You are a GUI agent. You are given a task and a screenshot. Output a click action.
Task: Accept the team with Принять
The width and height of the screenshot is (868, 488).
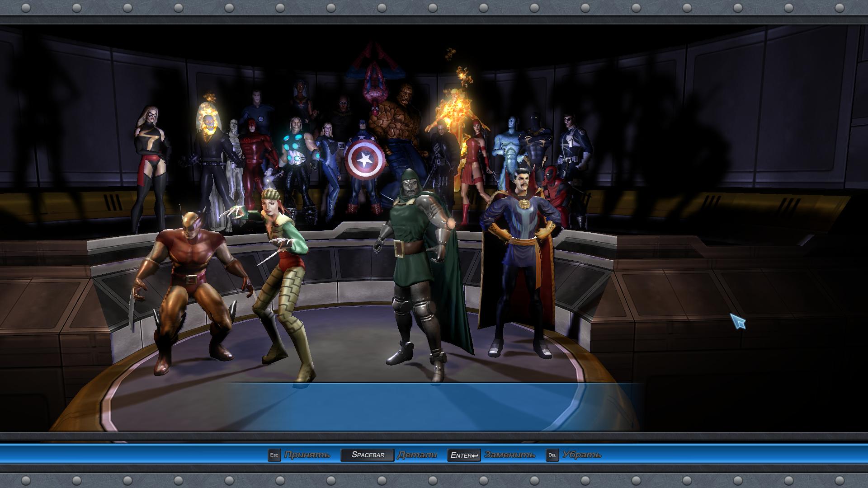[307, 455]
